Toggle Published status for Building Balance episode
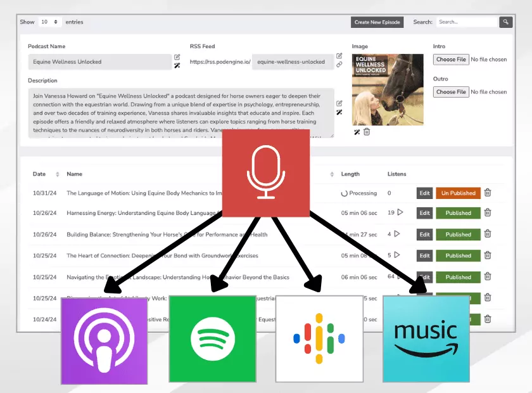This screenshot has height=393, width=532. point(458,235)
